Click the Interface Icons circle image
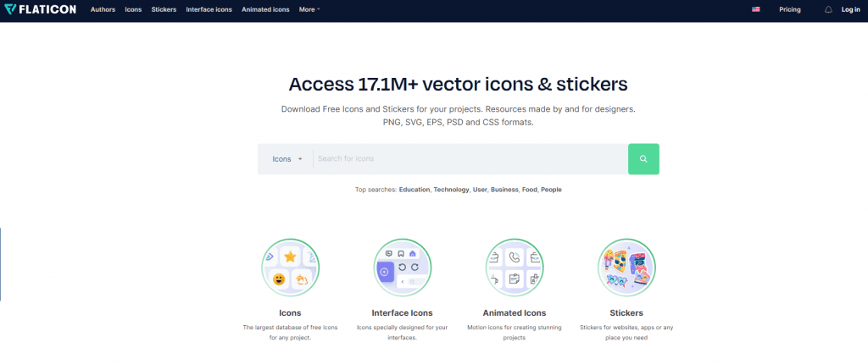868x364 pixels. coord(403,267)
